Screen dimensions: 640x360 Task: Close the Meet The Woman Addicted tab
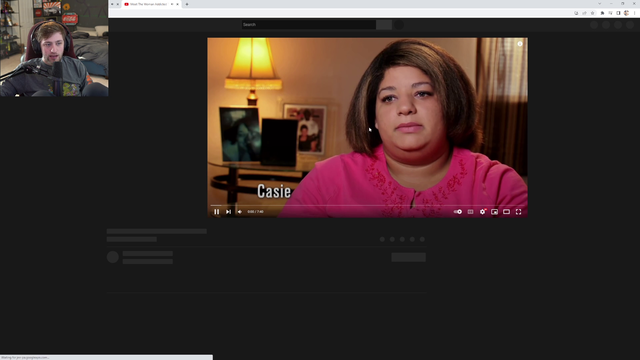click(x=178, y=4)
